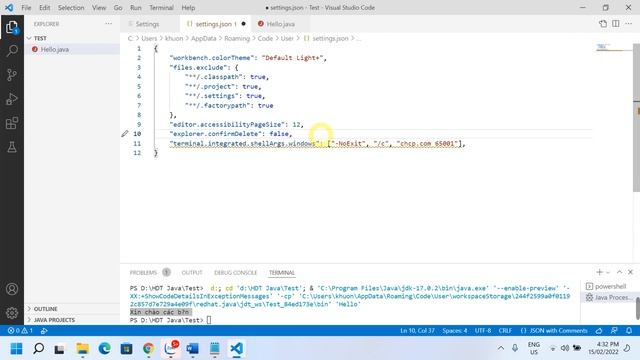Switch to the Settings tab
Image resolution: width=640 pixels, height=360 pixels.
coord(147,24)
